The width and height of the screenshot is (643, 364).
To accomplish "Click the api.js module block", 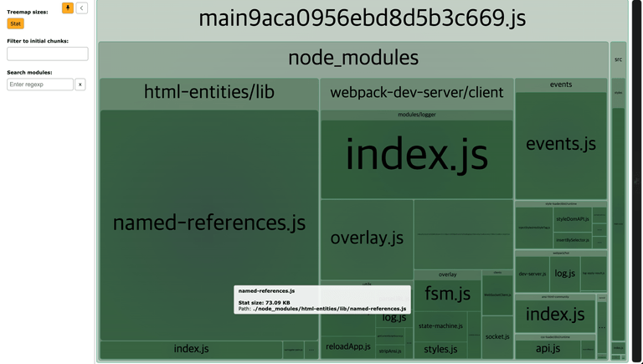I will [x=548, y=349].
